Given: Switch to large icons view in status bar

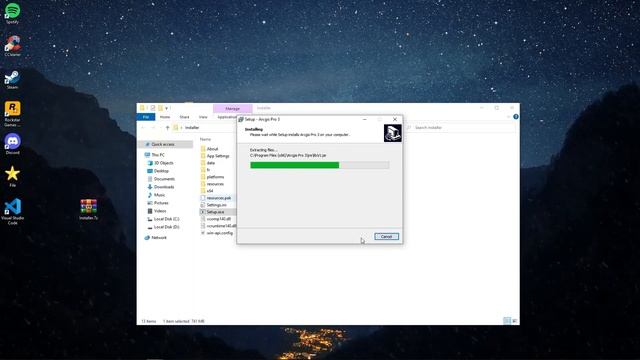Looking at the screenshot, I should coord(514,321).
